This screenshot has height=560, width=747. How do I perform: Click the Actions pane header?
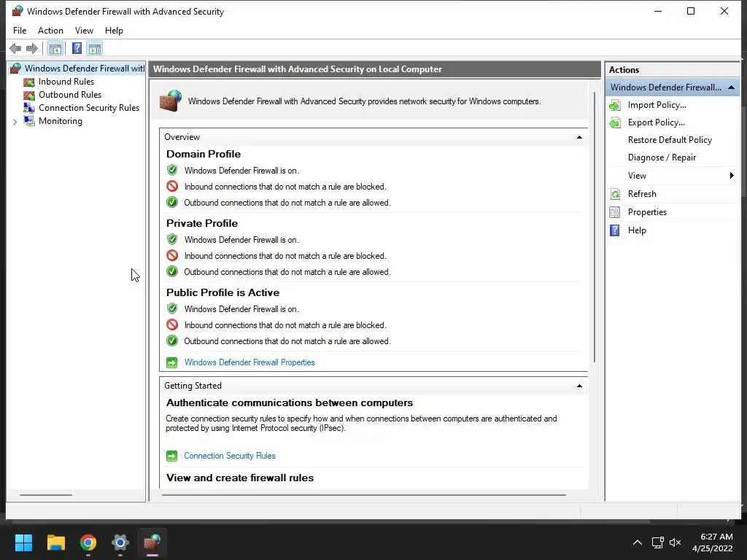[x=672, y=70]
